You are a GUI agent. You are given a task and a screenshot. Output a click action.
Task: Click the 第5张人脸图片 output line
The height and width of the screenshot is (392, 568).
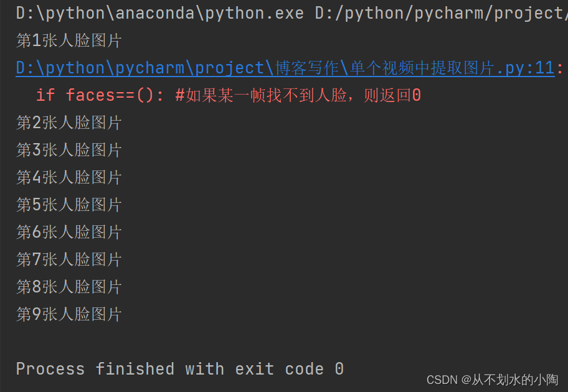[69, 205]
